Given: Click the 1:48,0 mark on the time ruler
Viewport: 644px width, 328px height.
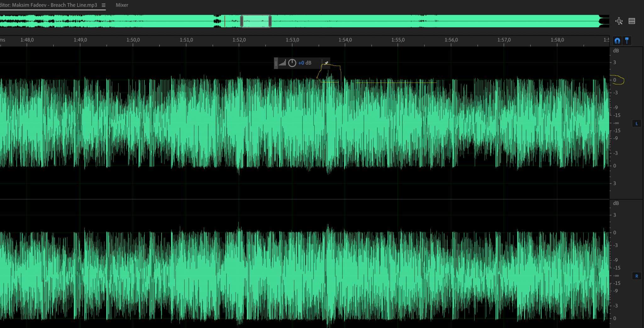Looking at the screenshot, I should pyautogui.click(x=27, y=40).
